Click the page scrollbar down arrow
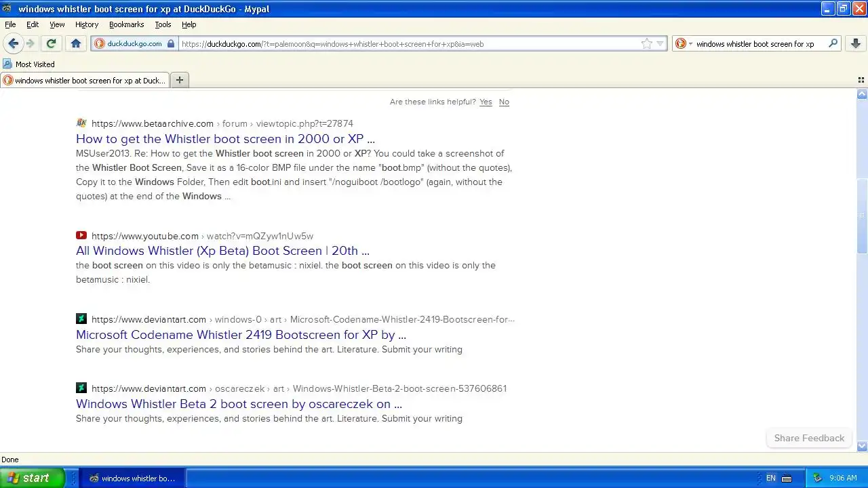The width and height of the screenshot is (868, 488). tap(862, 446)
